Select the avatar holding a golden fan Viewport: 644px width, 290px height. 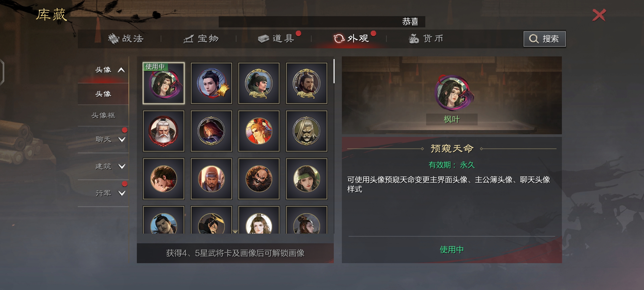211,83
